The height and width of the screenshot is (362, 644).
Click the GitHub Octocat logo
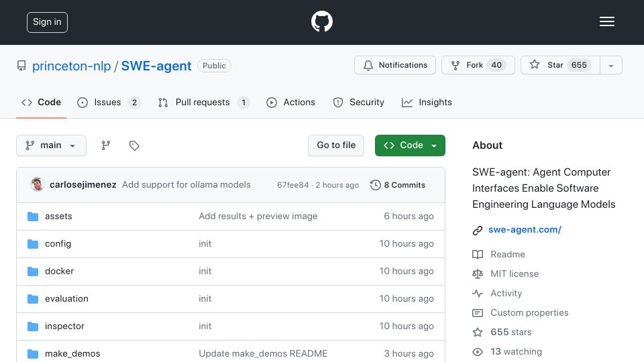point(321,21)
